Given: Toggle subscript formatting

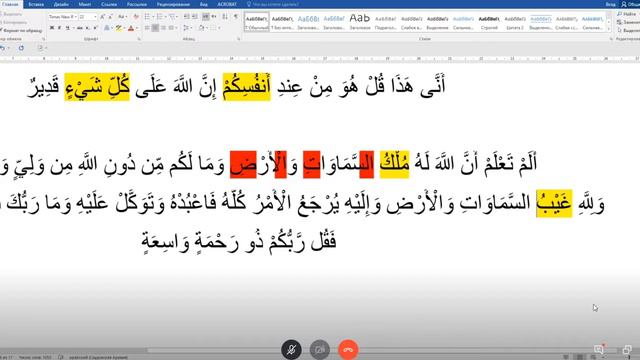Looking at the screenshot, I should point(87,28).
